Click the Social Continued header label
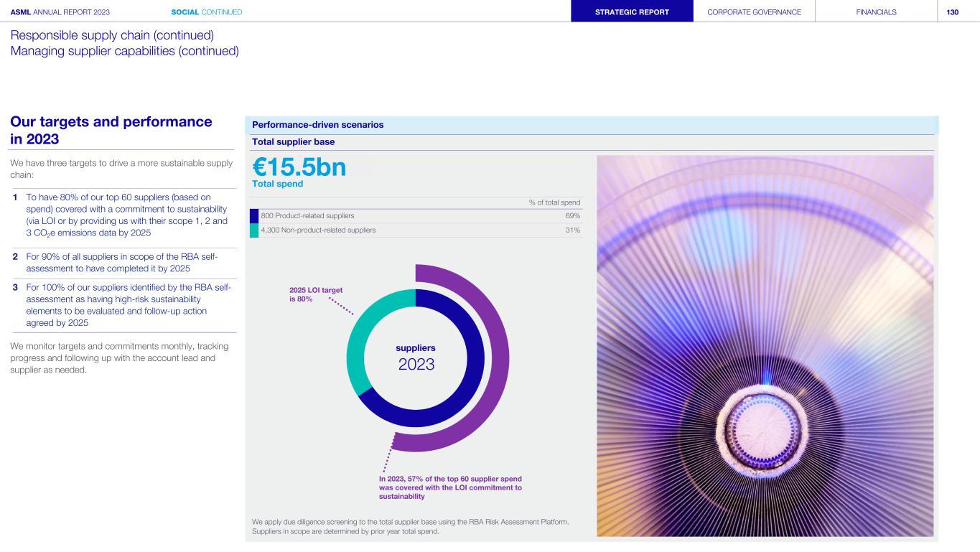 206,11
